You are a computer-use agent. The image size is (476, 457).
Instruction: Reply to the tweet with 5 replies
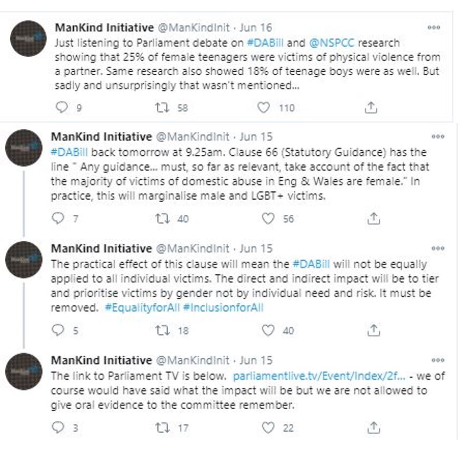click(58, 330)
